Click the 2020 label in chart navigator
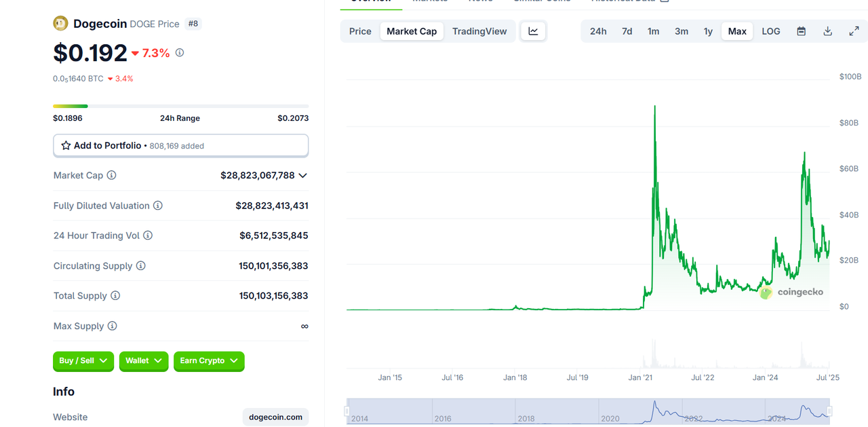868x427 pixels. pos(610,419)
